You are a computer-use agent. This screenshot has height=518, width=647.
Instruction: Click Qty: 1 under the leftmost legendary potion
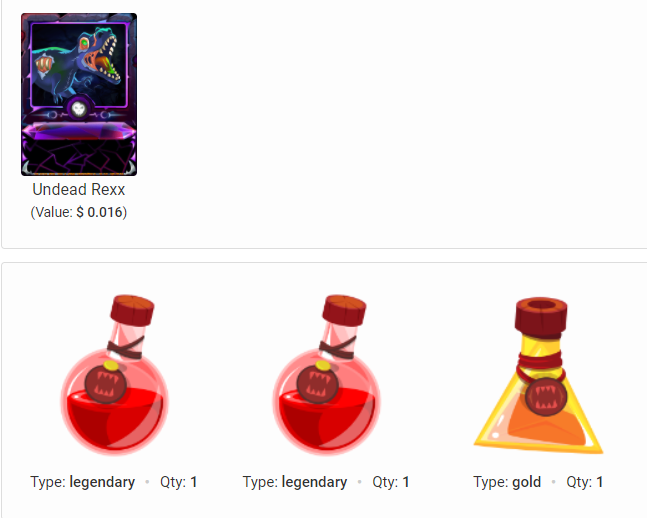(x=179, y=482)
